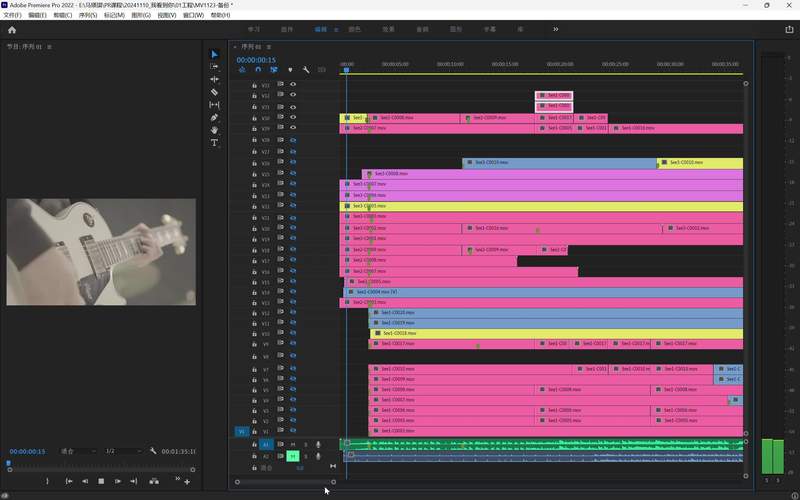
Task: Select the Pen tool
Action: click(214, 117)
